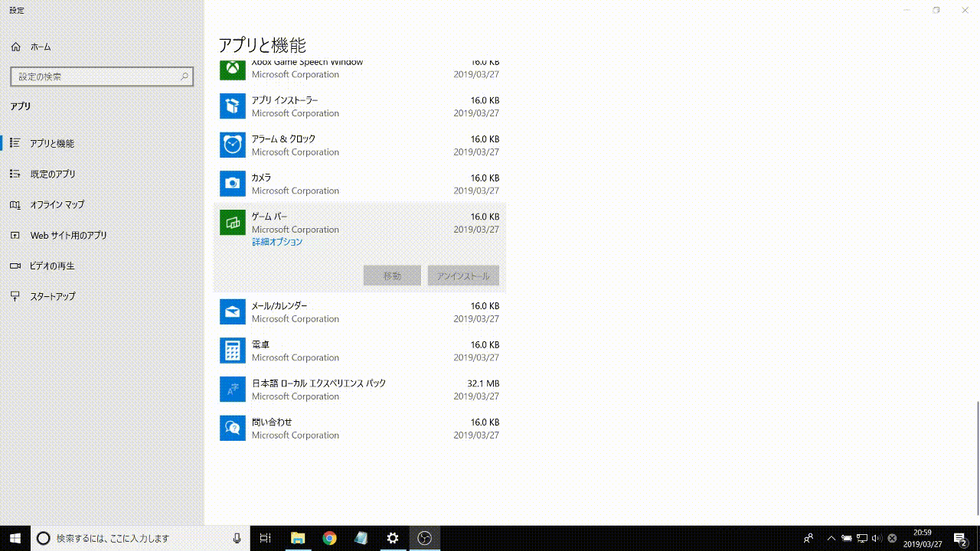The width and height of the screenshot is (980, 551).
Task: Click the Xbox Game Speech Window app icon
Action: (233, 69)
